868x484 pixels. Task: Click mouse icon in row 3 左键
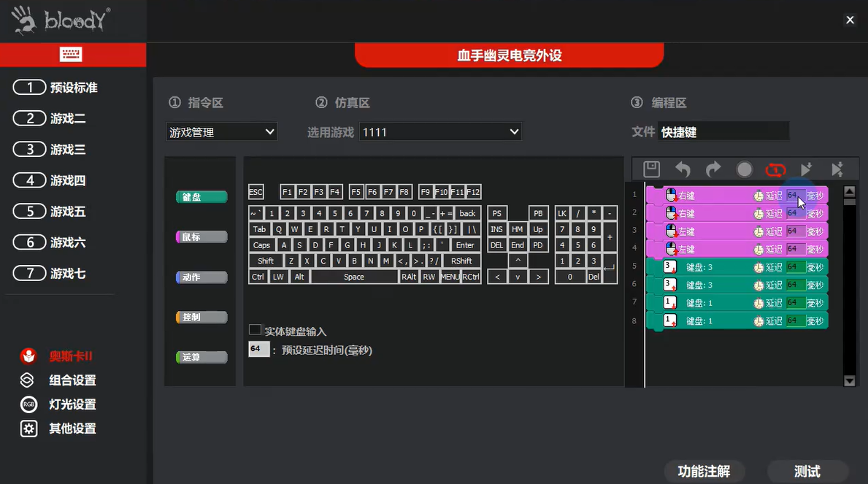coord(671,231)
